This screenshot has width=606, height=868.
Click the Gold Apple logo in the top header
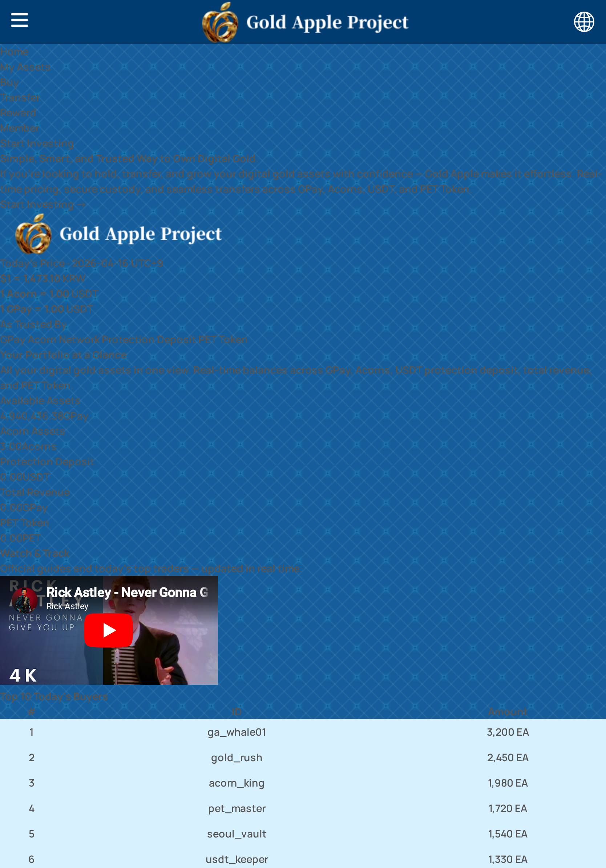point(304,22)
